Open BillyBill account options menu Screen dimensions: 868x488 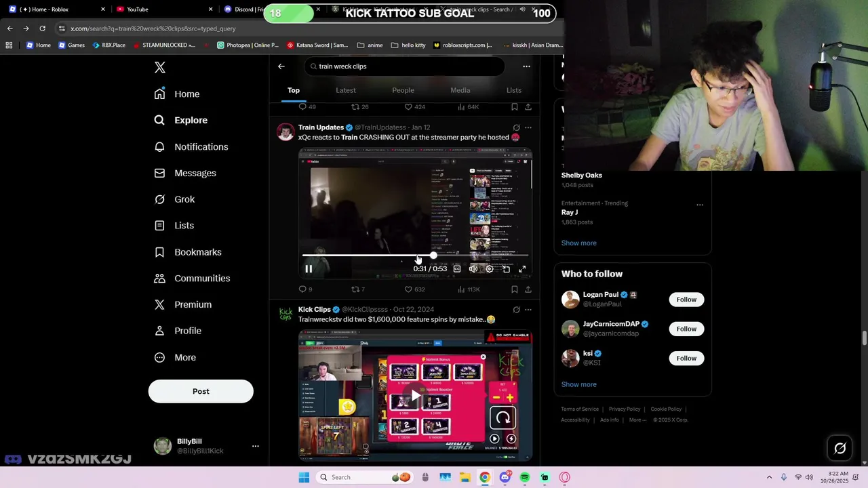pos(256,446)
